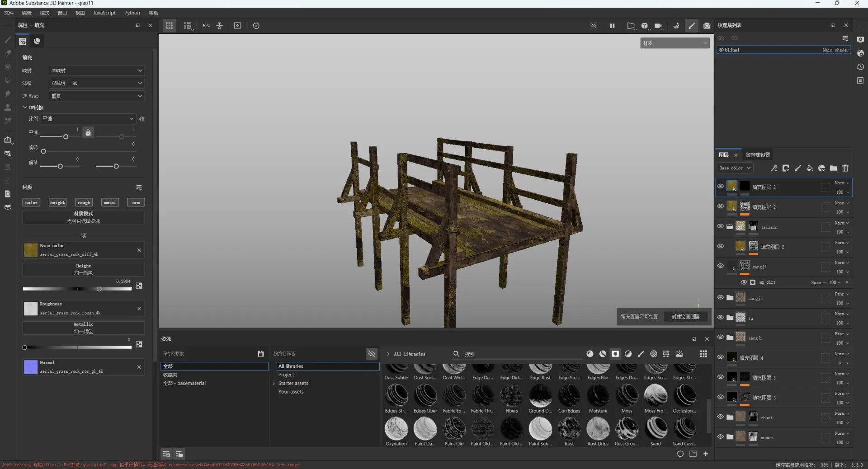This screenshot has width=868, height=469.
Task: Expand Starter assets in library tree
Action: (274, 383)
